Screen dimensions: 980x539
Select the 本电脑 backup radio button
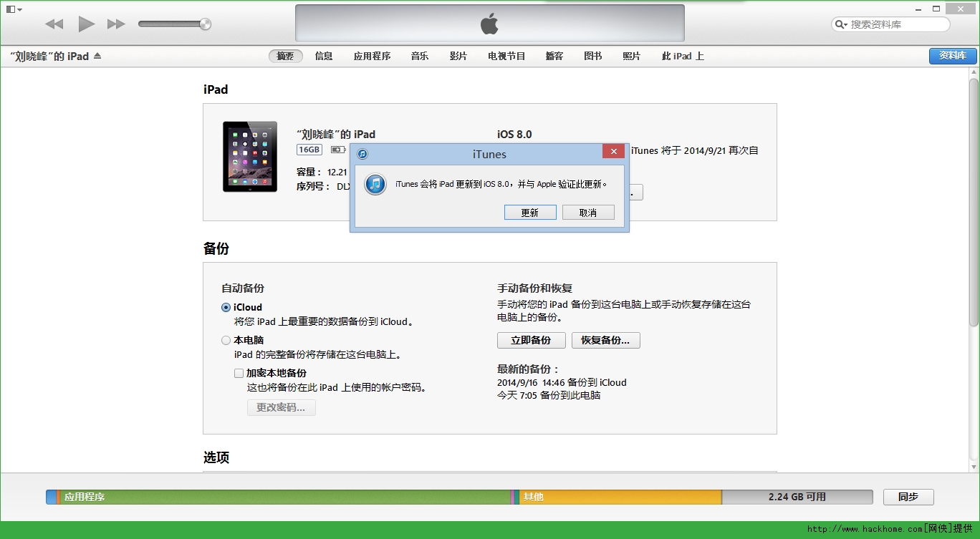pos(226,341)
